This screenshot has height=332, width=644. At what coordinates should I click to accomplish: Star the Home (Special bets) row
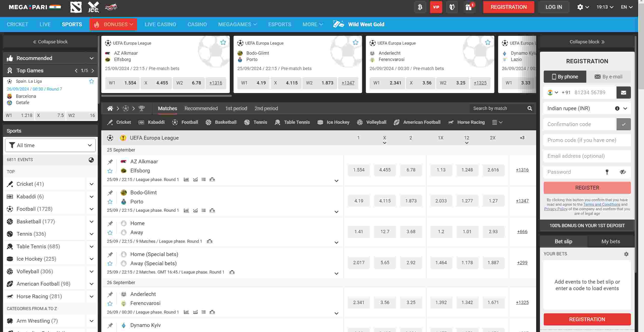110,263
